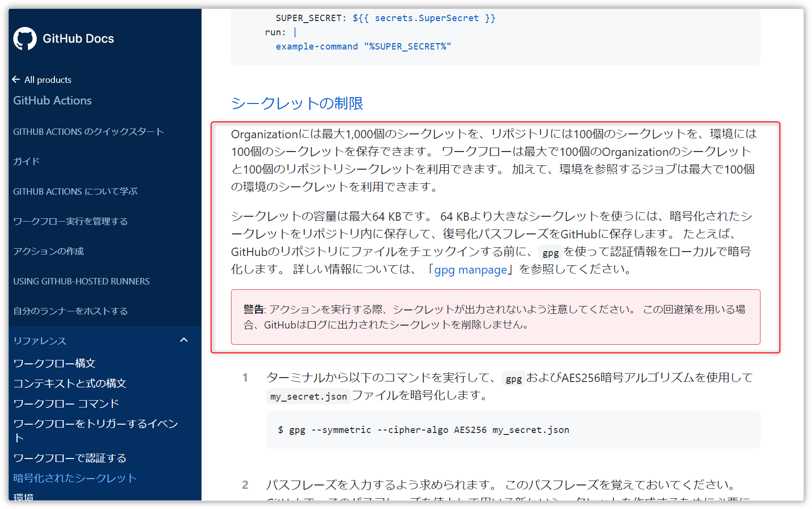
Task: Open ワークフローで認証する page
Action: pos(70,458)
